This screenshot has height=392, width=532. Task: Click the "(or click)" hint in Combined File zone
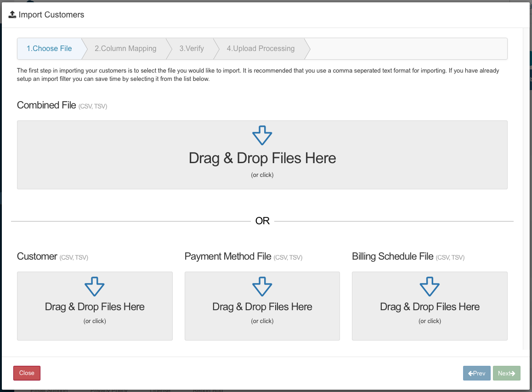pos(262,175)
